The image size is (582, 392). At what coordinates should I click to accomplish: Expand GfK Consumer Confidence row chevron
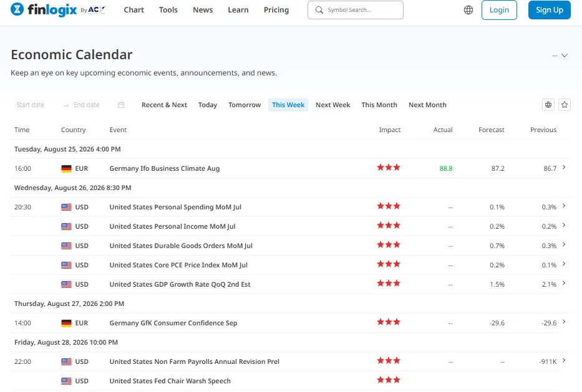tap(564, 322)
